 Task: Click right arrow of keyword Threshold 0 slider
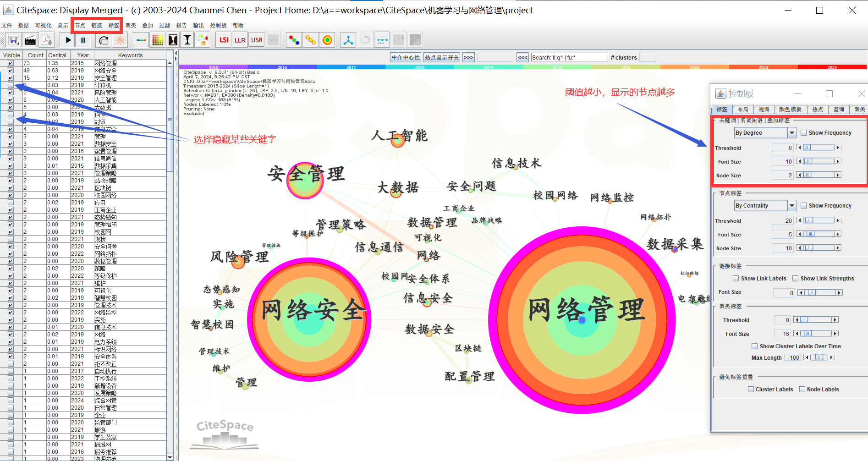pyautogui.click(x=838, y=148)
